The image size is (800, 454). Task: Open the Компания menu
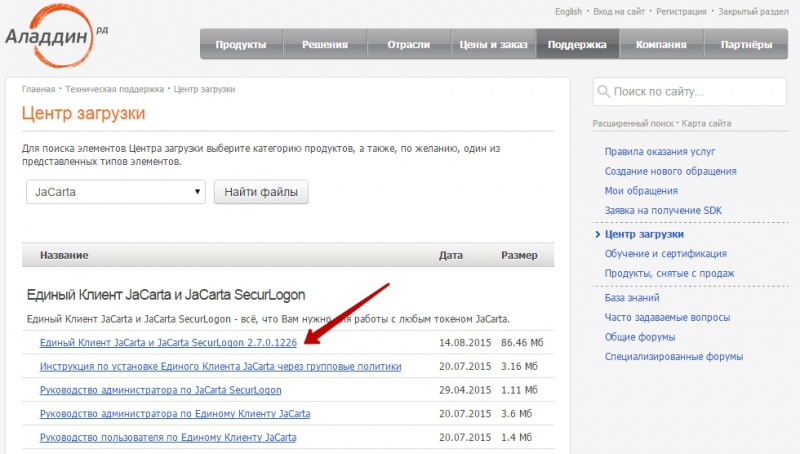click(661, 44)
